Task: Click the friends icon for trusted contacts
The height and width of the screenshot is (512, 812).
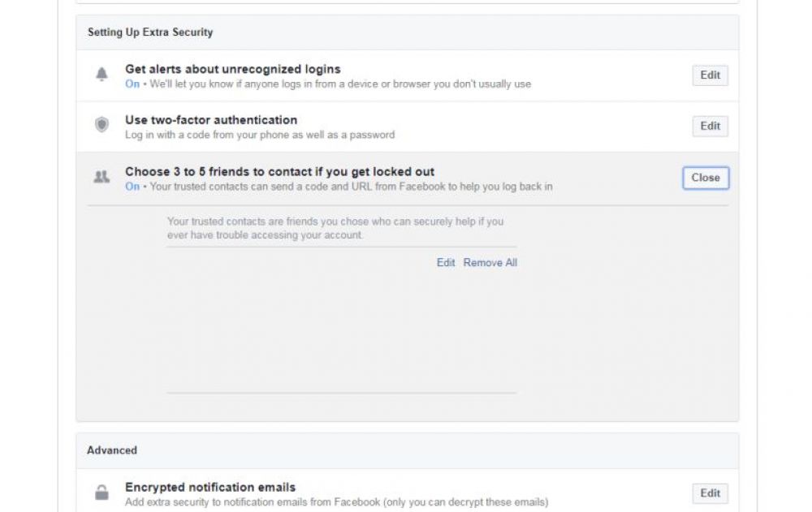Action: 101,177
